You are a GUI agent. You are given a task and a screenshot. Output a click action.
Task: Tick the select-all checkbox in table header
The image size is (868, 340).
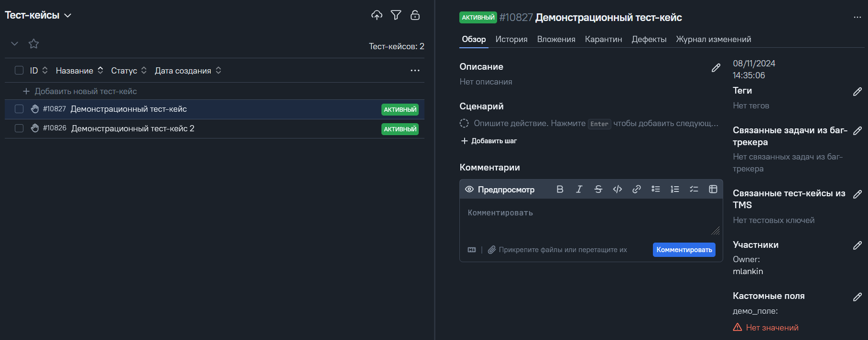point(19,70)
